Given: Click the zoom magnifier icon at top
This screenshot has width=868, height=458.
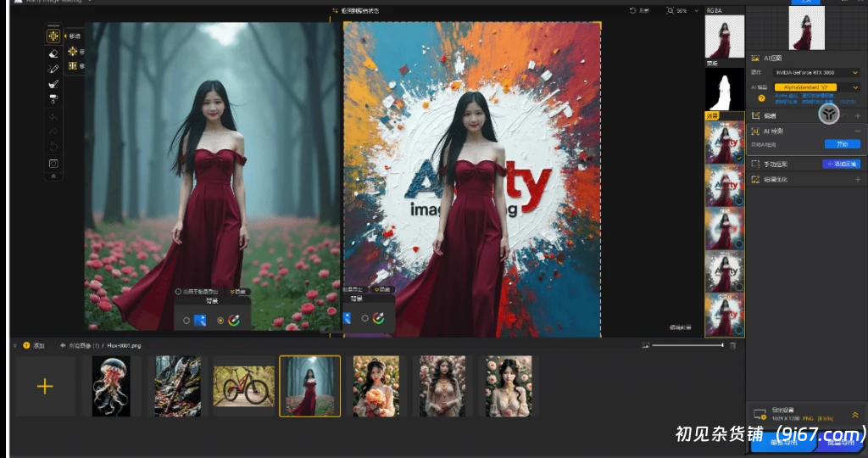Looking at the screenshot, I should point(670,10).
